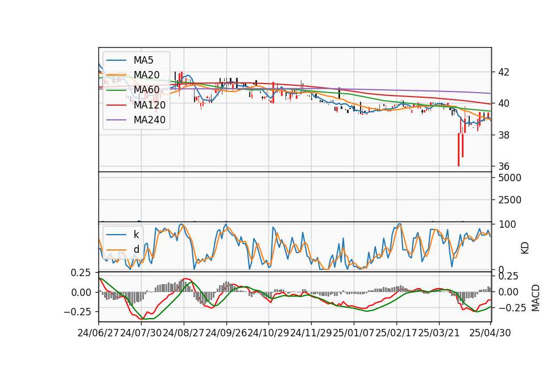Click the price axis value 38

[504, 135]
